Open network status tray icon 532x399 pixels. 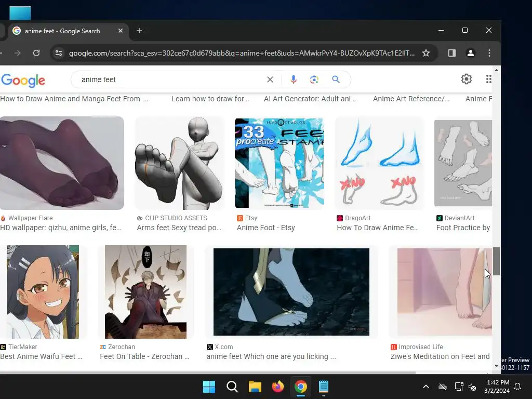[x=459, y=387]
